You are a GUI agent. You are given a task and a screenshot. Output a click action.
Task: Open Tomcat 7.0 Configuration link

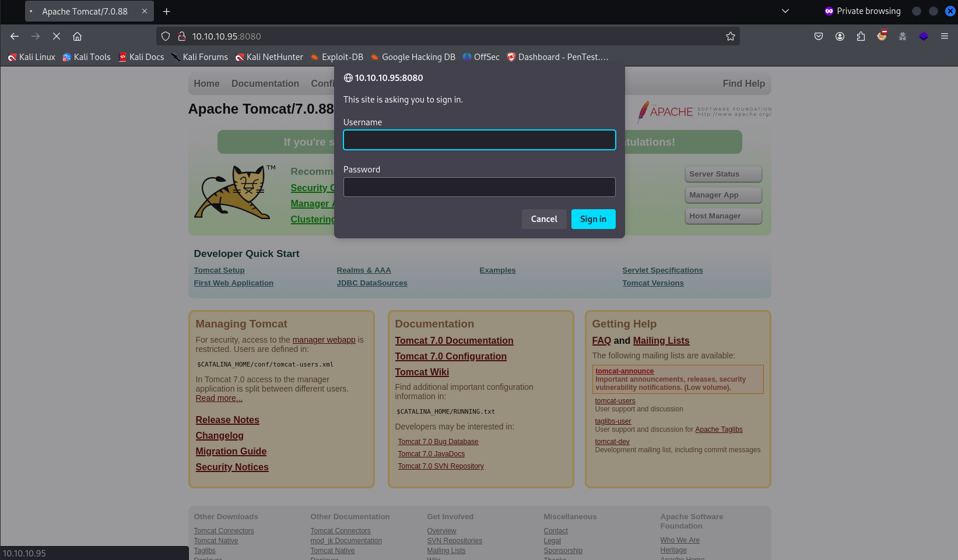pos(451,356)
